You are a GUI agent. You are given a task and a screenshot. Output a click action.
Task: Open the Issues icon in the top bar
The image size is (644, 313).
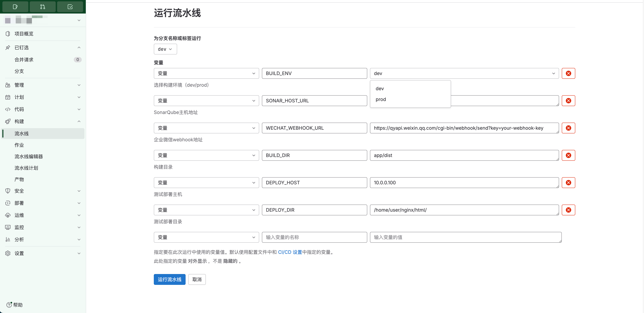pyautogui.click(x=15, y=7)
